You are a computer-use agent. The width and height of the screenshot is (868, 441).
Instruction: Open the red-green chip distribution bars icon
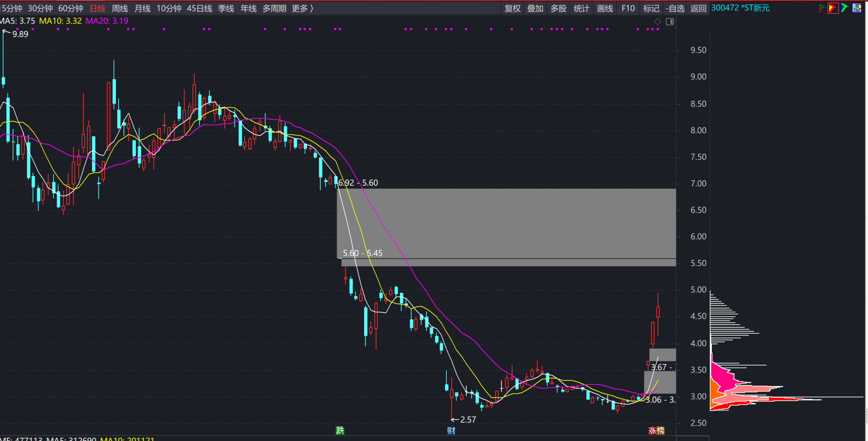(822, 8)
